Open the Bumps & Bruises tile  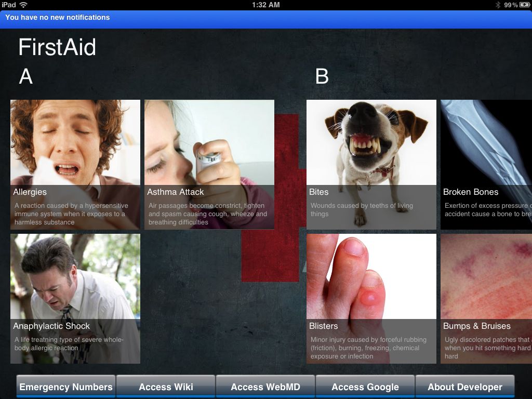click(486, 299)
